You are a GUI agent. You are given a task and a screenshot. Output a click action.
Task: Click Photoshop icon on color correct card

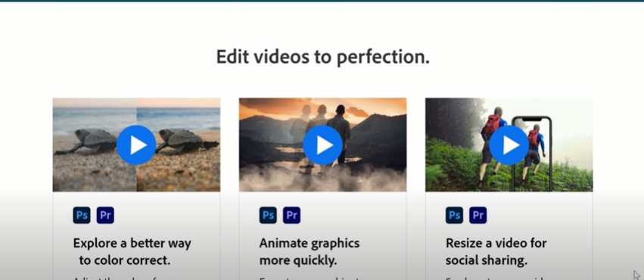click(x=82, y=215)
